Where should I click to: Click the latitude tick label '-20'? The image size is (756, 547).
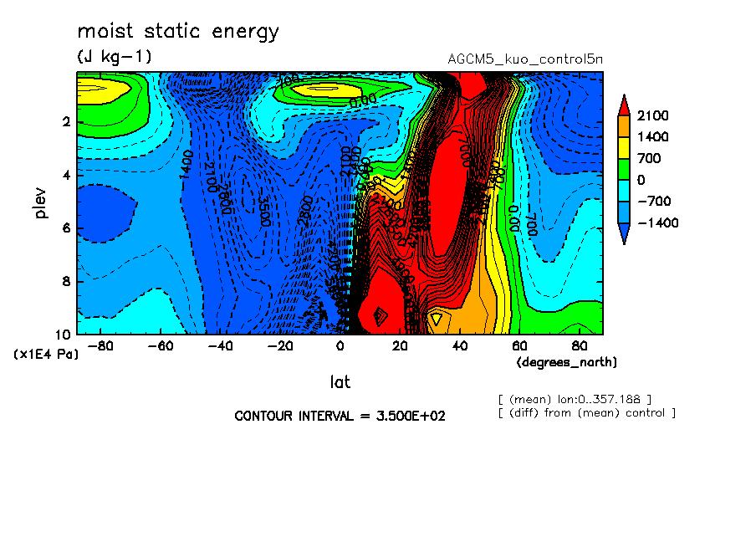(x=279, y=346)
